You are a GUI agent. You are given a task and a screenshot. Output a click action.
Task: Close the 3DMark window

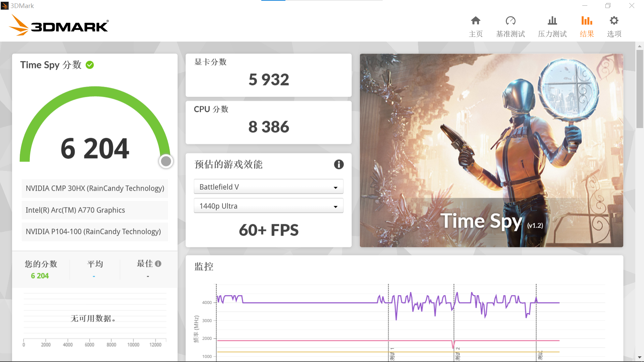632,6
